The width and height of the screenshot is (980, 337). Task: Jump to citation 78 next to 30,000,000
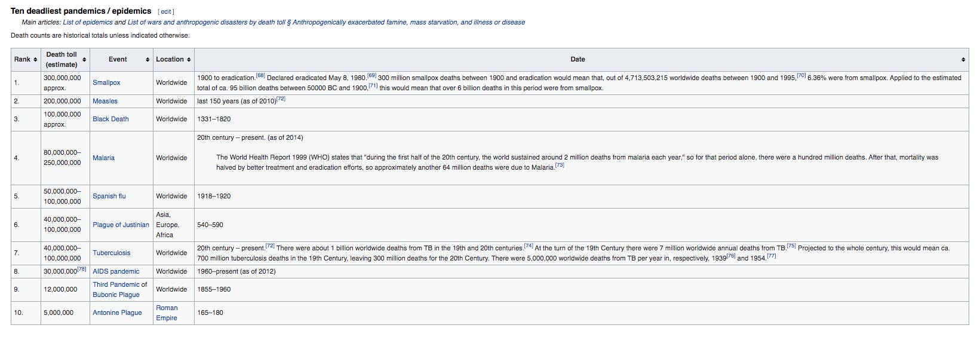[82, 269]
